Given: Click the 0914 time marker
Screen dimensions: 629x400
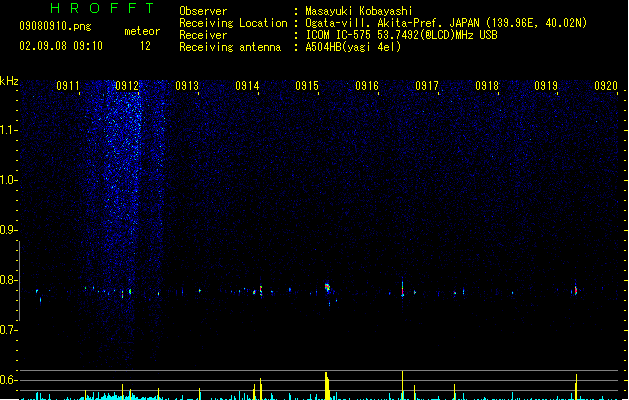Looking at the screenshot, I should click(x=247, y=86).
